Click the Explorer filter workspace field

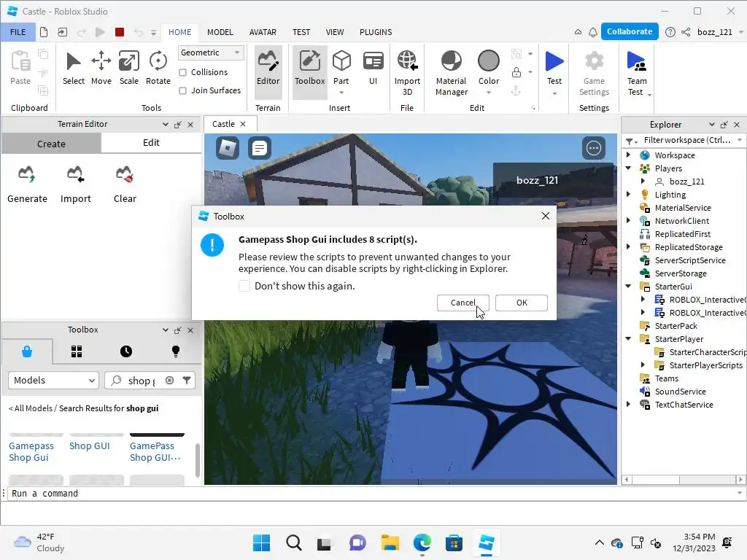[x=687, y=140]
